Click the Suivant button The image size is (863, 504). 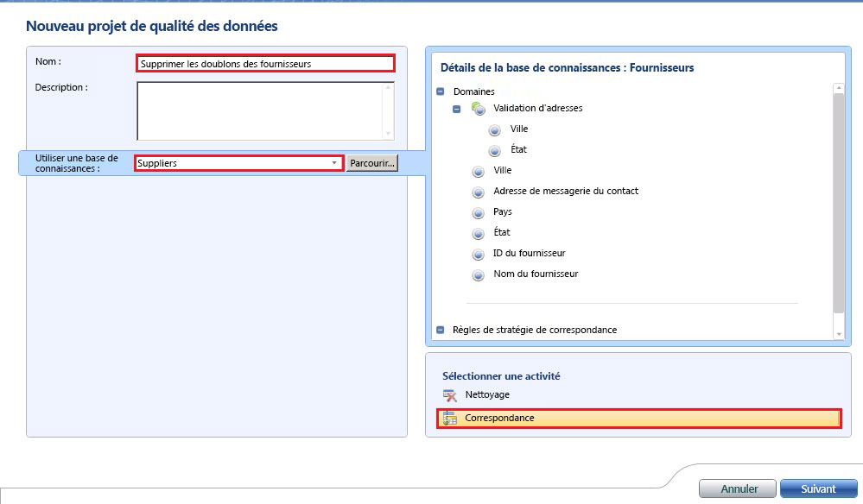point(818,488)
